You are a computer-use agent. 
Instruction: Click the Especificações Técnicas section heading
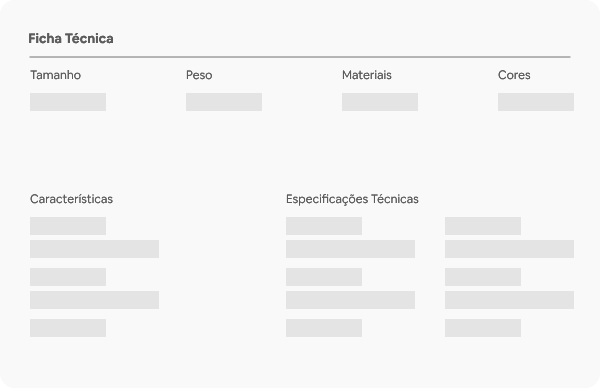pyautogui.click(x=352, y=199)
